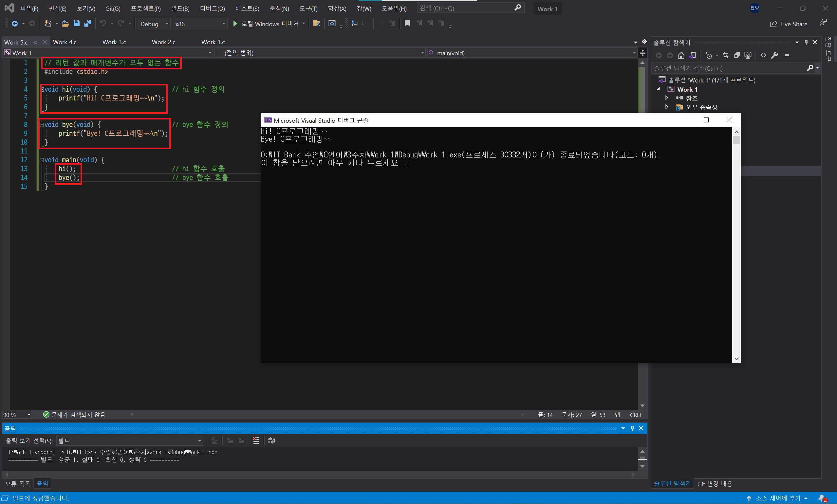Switch to the Work 3.c tab

(114, 42)
